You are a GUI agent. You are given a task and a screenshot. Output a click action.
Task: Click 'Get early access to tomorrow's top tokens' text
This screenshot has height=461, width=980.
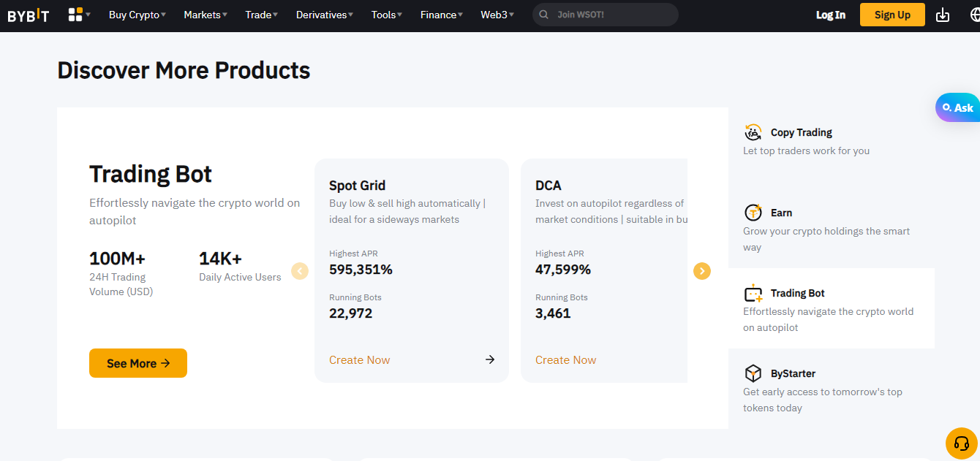coord(823,400)
